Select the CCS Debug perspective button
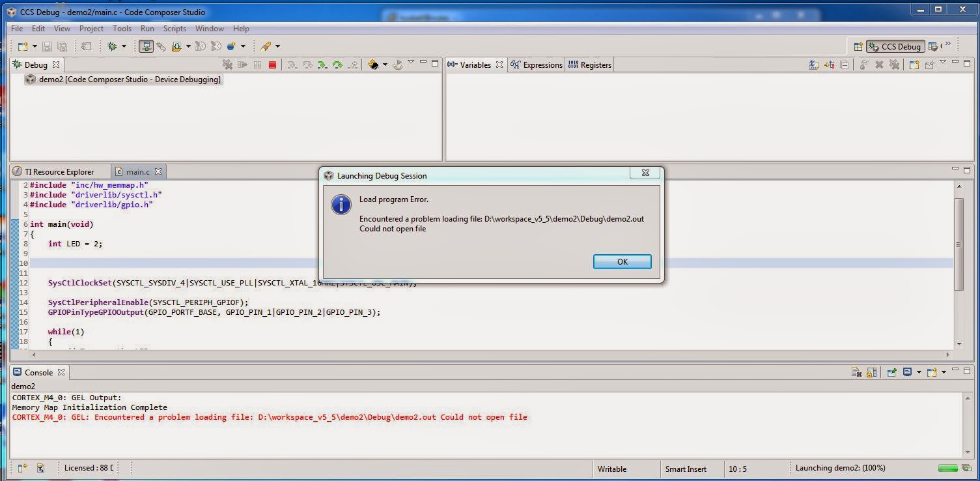This screenshot has height=481, width=980. [x=895, y=46]
